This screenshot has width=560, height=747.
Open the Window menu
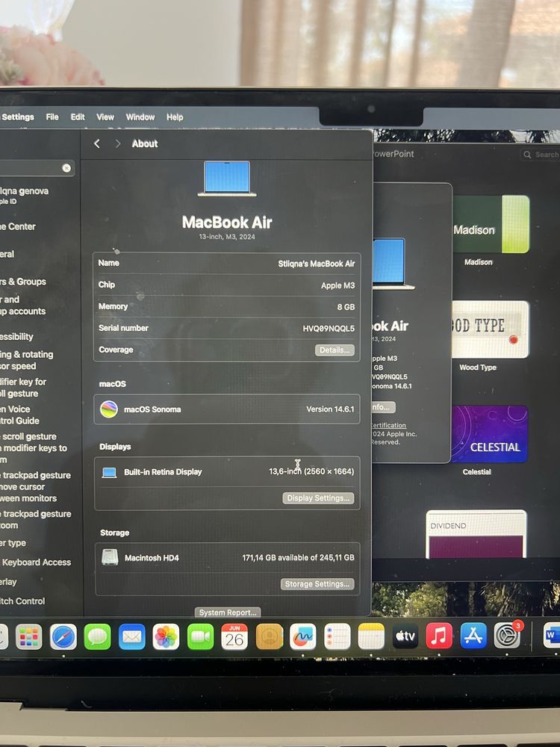point(140,117)
